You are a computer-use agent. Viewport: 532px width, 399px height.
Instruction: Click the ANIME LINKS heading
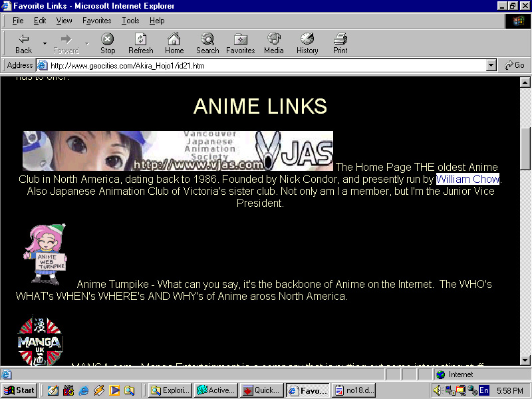[260, 106]
